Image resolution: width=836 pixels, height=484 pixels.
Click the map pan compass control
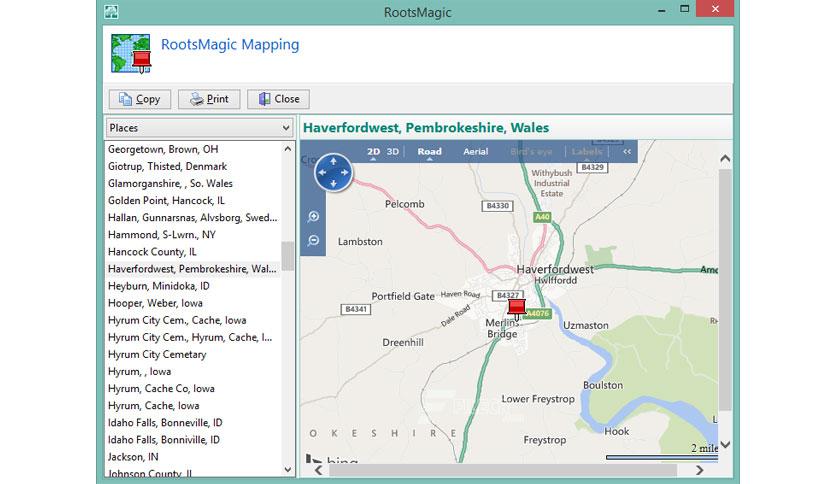(333, 173)
